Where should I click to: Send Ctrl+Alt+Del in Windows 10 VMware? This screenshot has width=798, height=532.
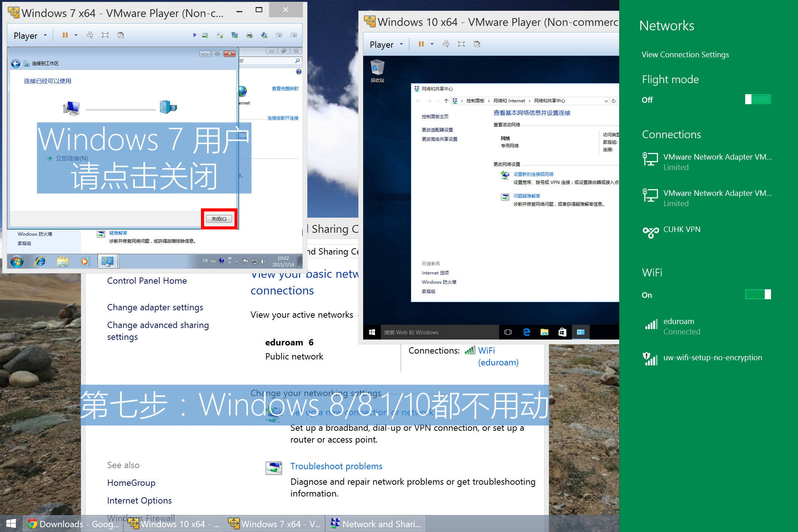click(x=446, y=44)
